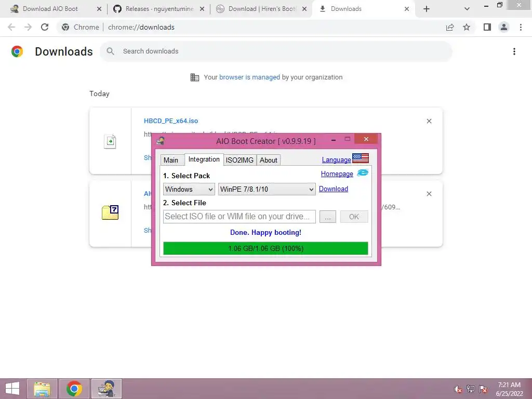Open the Windows Start menu
532x399 pixels.
point(12,389)
